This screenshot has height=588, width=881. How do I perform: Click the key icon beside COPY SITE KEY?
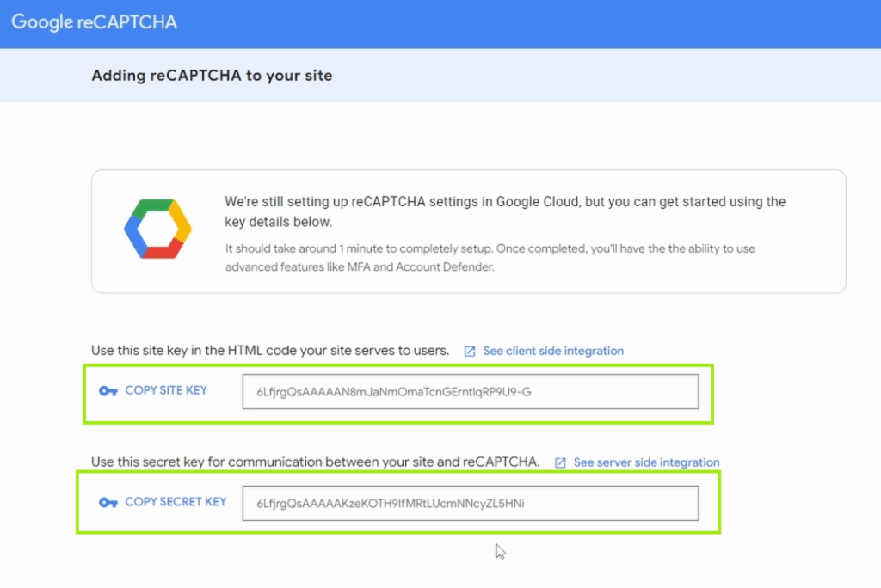point(108,391)
